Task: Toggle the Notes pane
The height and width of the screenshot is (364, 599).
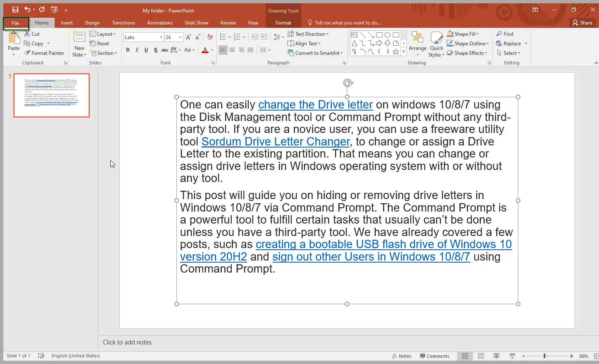Action: coord(402,356)
